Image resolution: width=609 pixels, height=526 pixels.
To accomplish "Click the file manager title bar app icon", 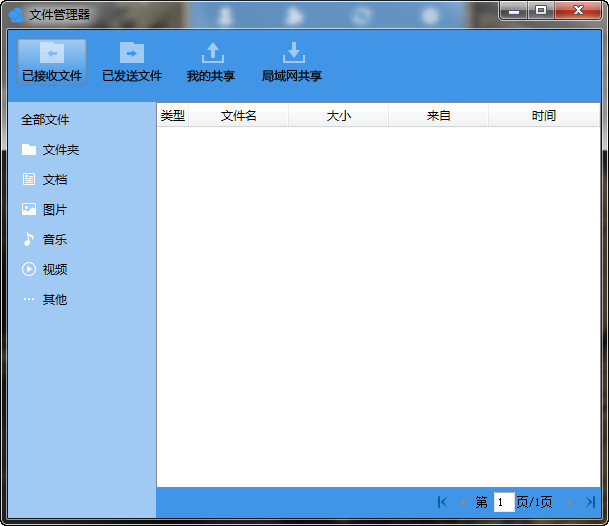I will pos(16,14).
